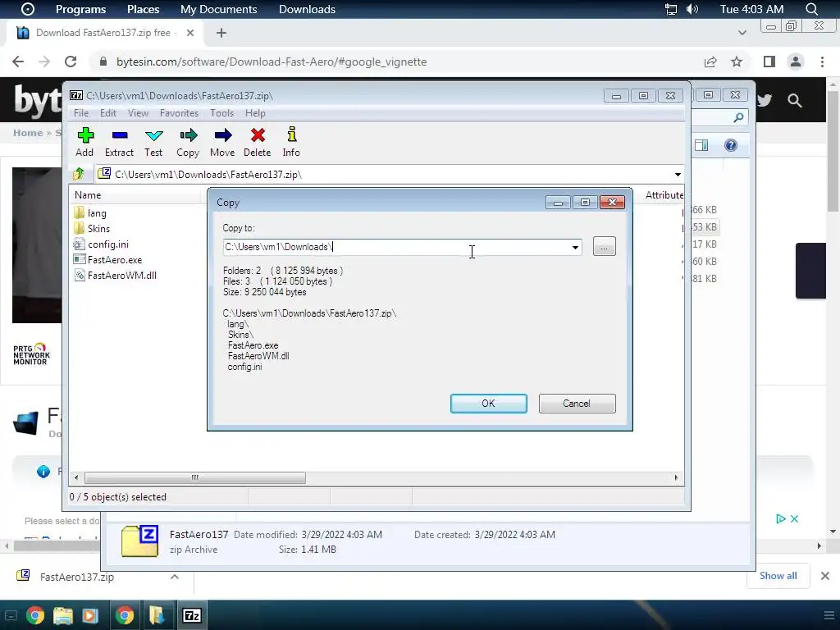This screenshot has height=630, width=840.
Task: Open the Programs menu in top panel
Action: 81,9
